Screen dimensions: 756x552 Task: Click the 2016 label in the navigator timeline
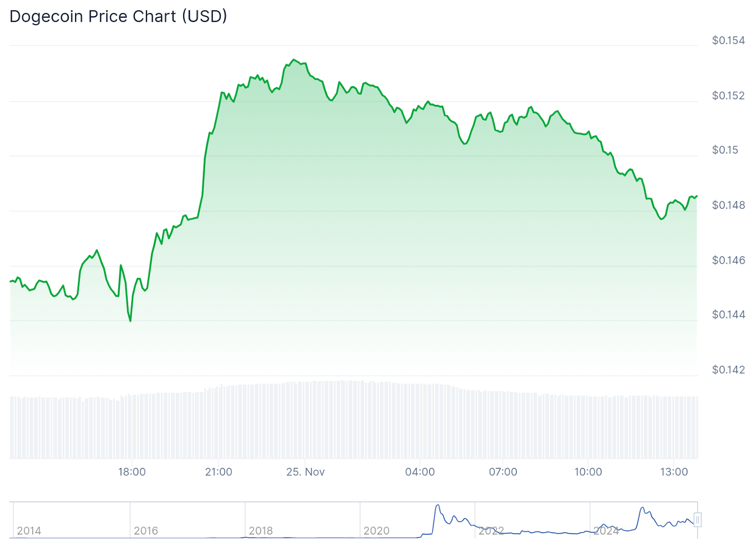tap(146, 531)
